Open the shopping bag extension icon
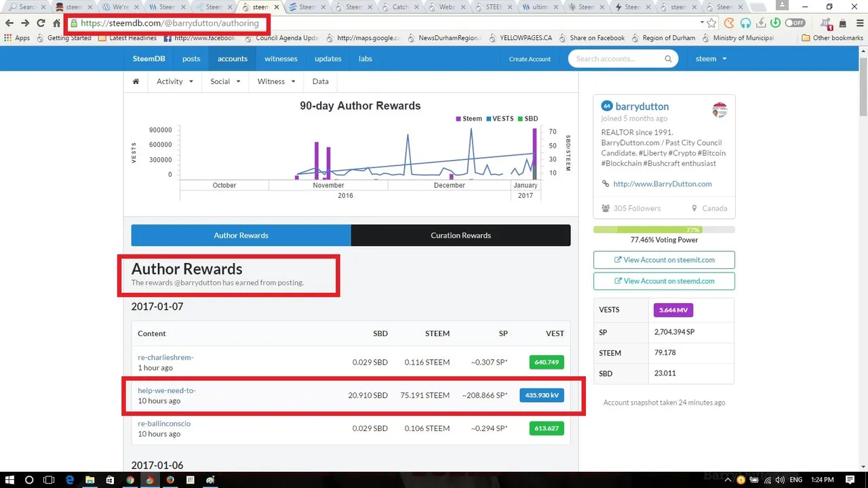 tap(842, 23)
